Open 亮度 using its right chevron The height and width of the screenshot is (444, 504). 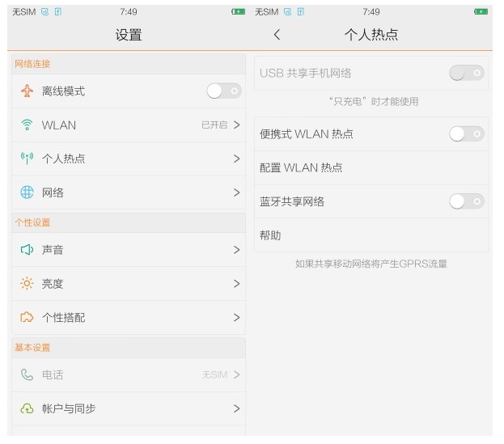tap(236, 284)
